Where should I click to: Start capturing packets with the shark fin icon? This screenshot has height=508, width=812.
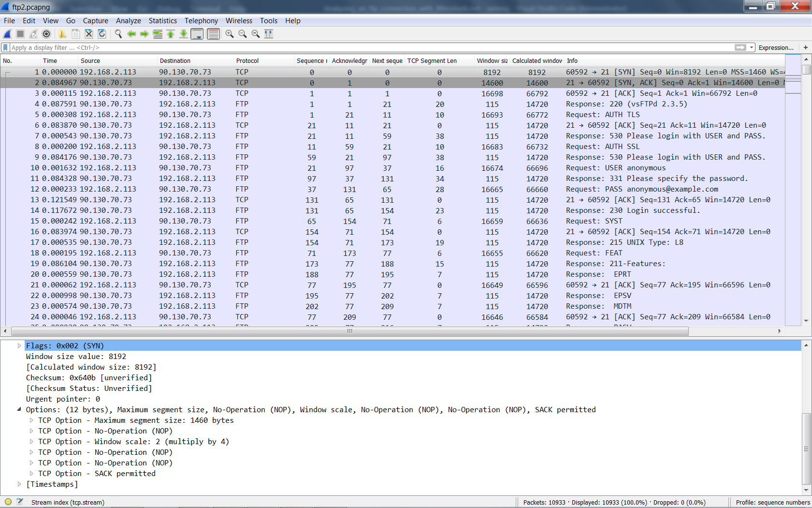(x=7, y=34)
